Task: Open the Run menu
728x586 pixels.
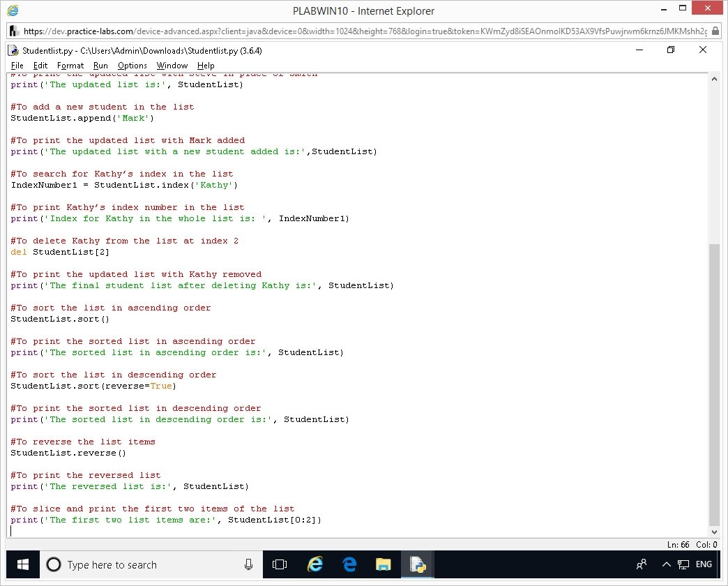Action: [x=100, y=66]
